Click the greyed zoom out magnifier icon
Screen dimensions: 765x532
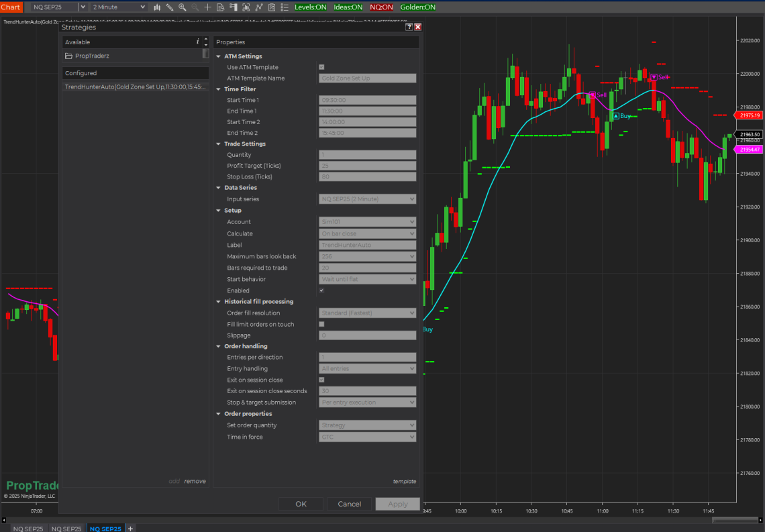point(195,7)
